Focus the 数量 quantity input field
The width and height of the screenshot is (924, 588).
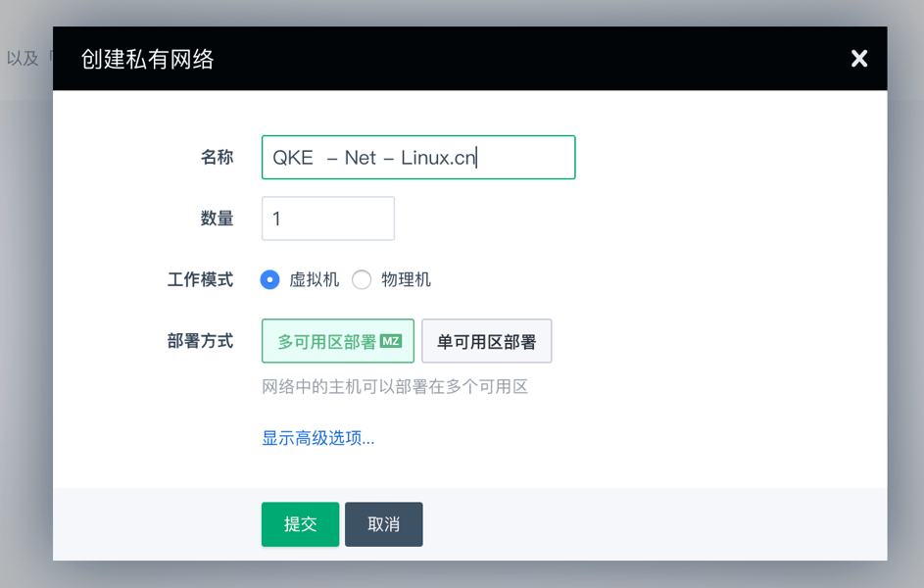point(328,219)
